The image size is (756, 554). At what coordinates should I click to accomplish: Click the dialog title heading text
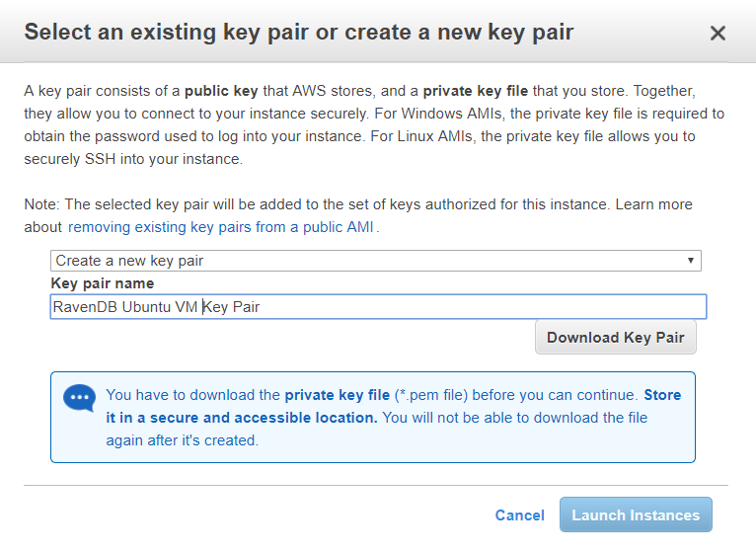click(x=299, y=33)
